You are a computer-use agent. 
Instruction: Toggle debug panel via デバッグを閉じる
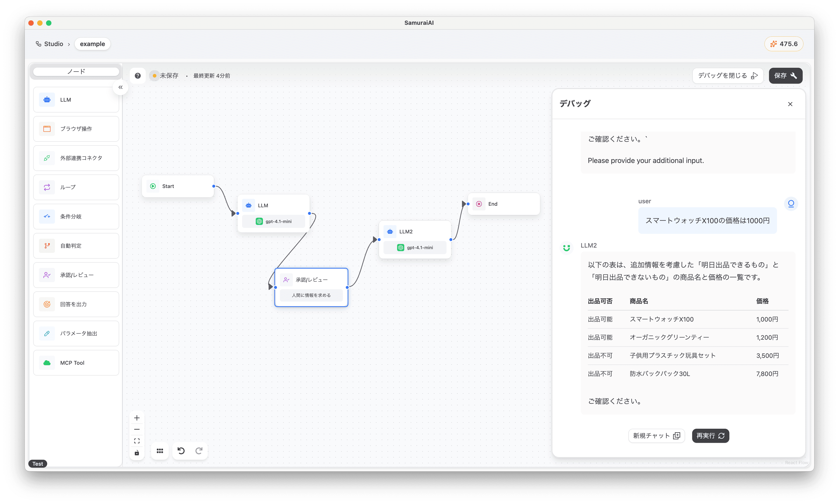click(728, 75)
